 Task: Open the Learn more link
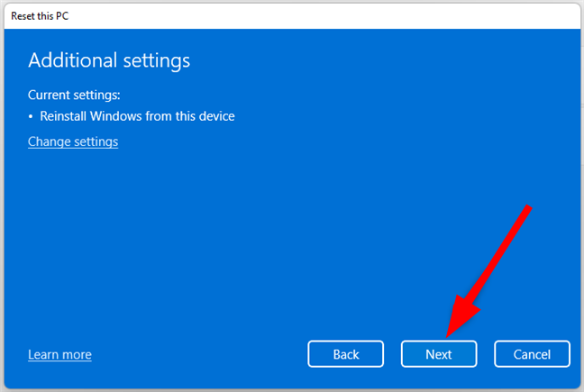coord(59,354)
